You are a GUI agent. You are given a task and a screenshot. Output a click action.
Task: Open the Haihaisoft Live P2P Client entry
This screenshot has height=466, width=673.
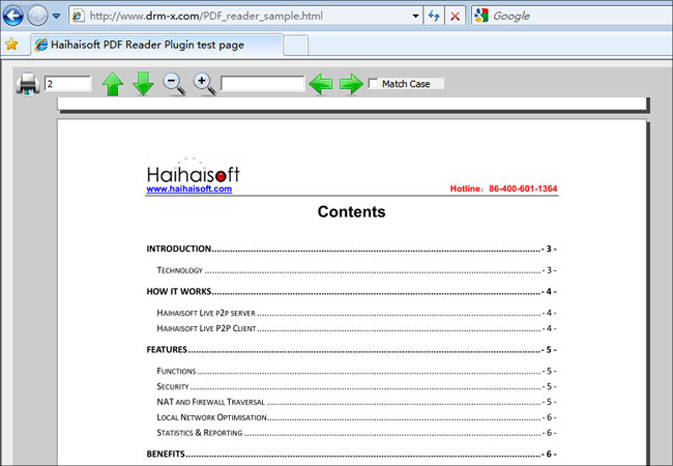(357, 328)
